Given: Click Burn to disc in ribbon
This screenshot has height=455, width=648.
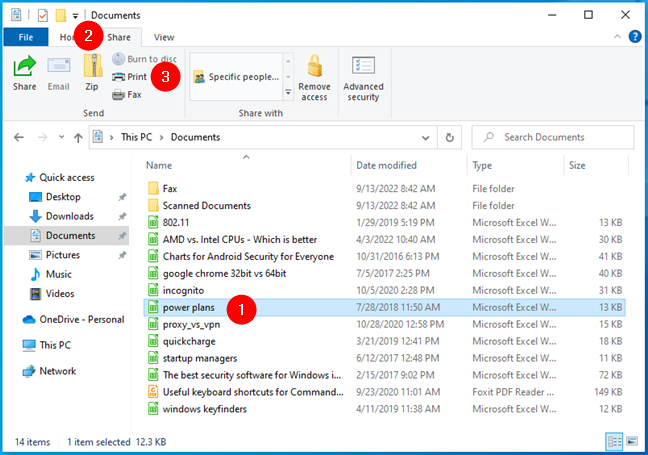Looking at the screenshot, I should click(145, 59).
